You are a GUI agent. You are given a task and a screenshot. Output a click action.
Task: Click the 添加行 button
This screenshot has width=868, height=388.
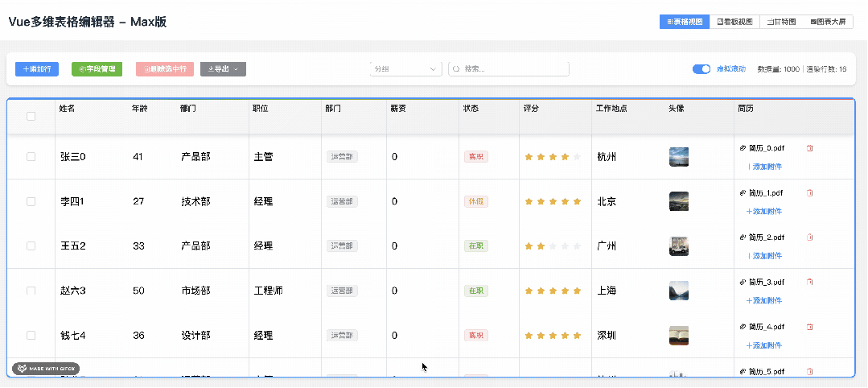[x=37, y=69]
